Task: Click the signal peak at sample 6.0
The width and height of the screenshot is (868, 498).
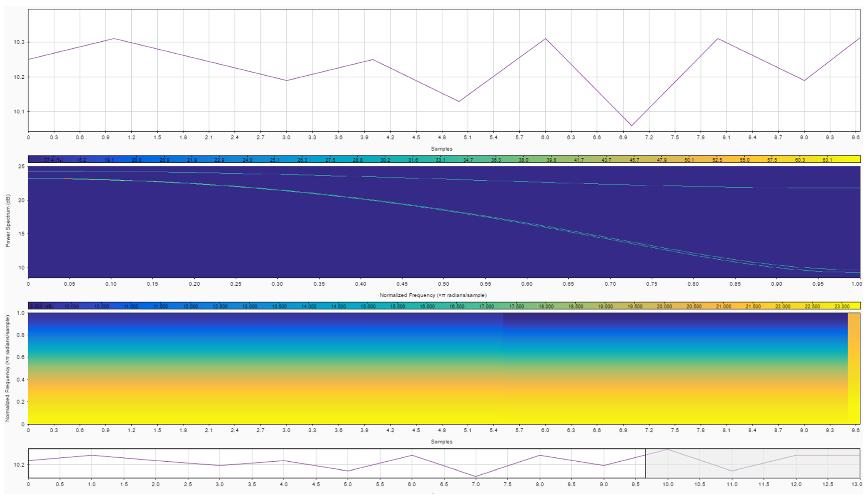Action: [x=545, y=39]
